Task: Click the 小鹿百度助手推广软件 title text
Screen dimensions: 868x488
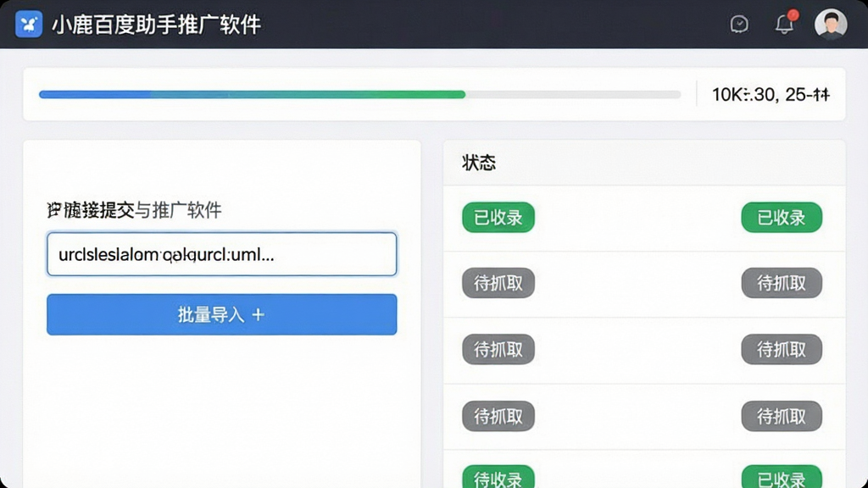Action: [156, 25]
